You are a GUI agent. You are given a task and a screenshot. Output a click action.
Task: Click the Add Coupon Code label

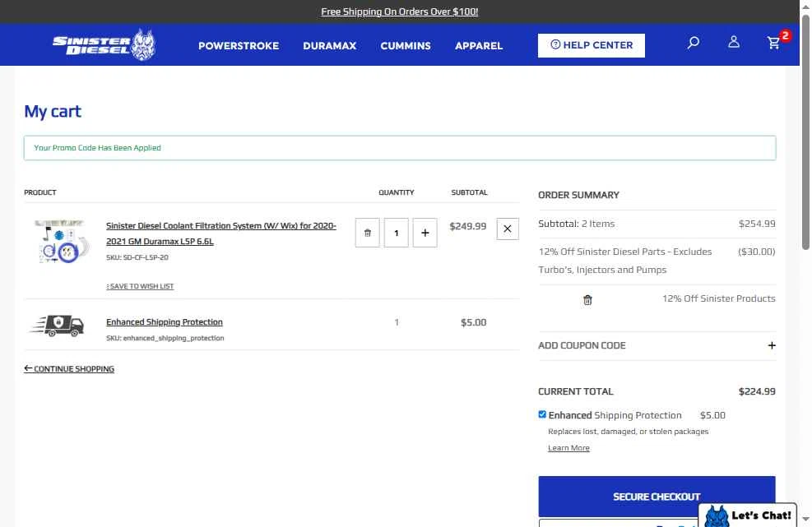coord(582,345)
